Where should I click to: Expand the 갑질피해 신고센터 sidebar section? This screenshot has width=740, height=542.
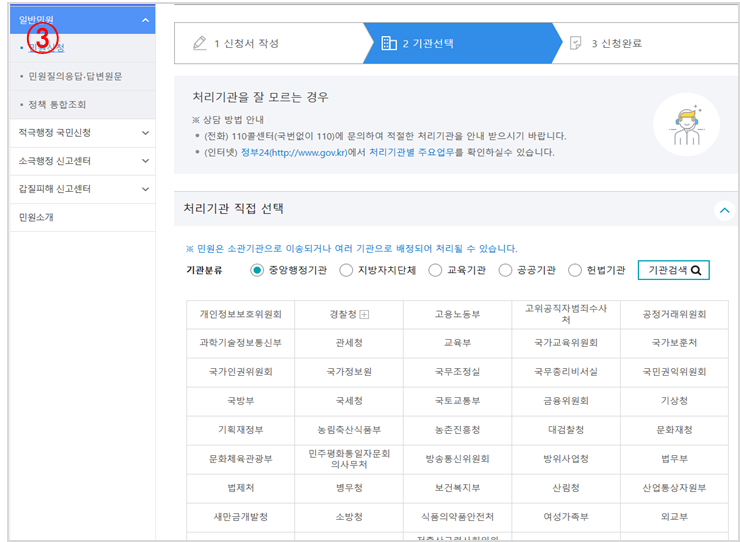coord(145,189)
